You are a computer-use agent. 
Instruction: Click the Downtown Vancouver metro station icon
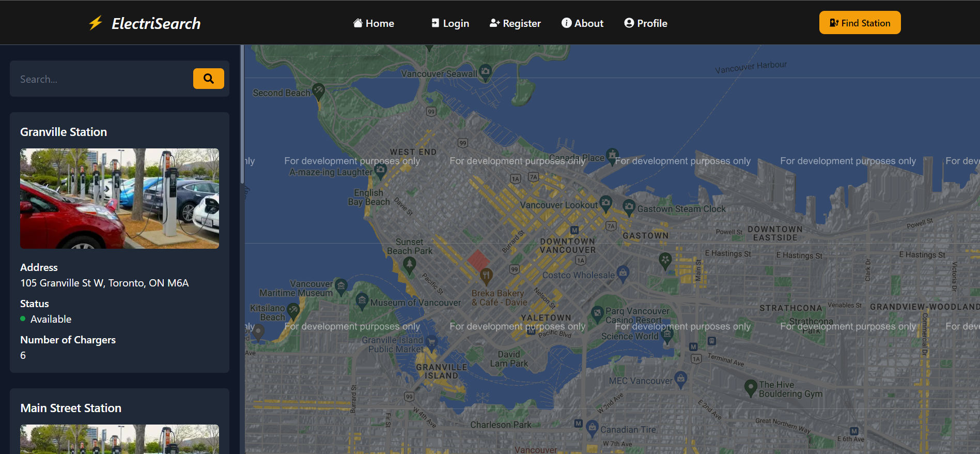pos(574,230)
